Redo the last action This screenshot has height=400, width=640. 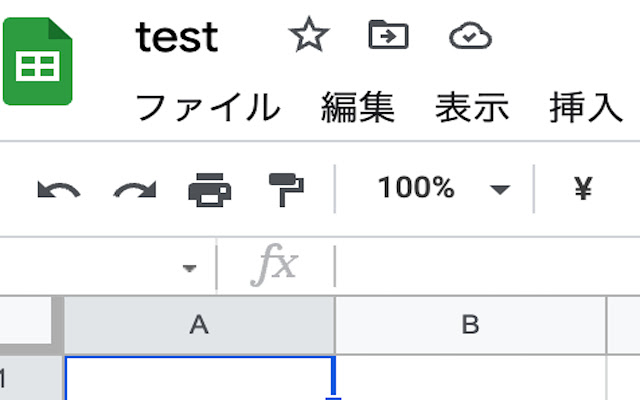tap(135, 190)
